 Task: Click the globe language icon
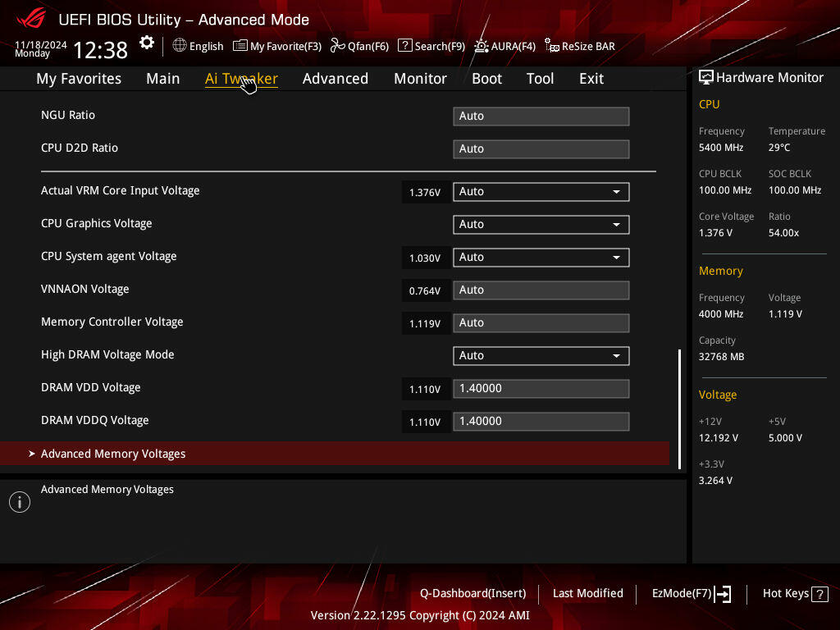click(180, 46)
